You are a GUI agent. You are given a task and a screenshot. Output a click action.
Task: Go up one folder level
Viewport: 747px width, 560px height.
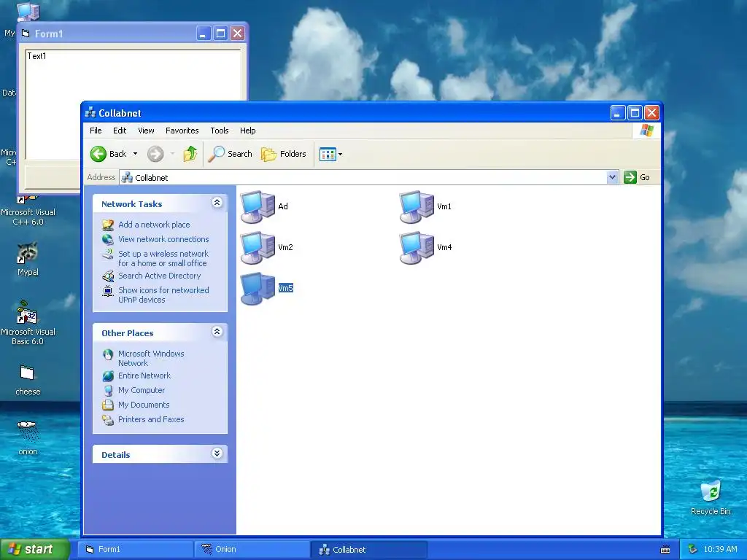[190, 154]
